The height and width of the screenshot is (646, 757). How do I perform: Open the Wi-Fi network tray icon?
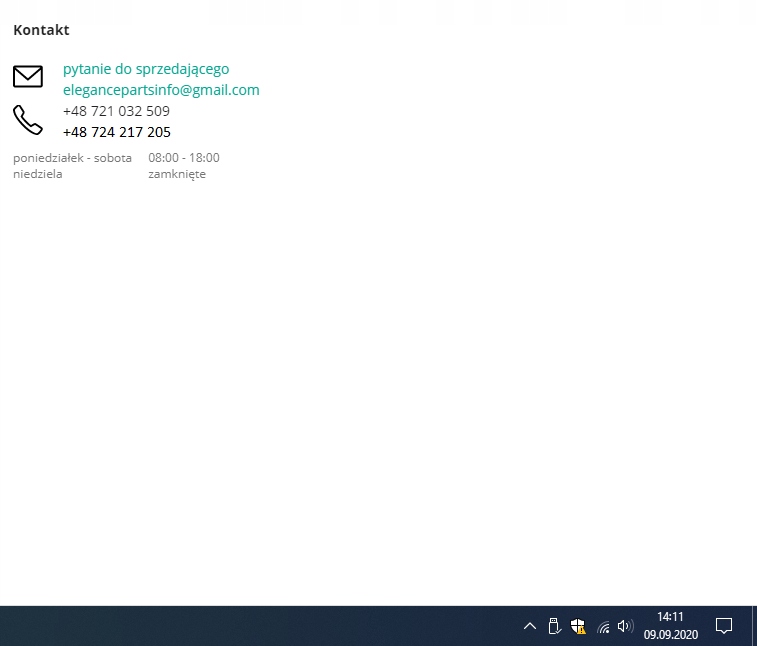coord(603,627)
